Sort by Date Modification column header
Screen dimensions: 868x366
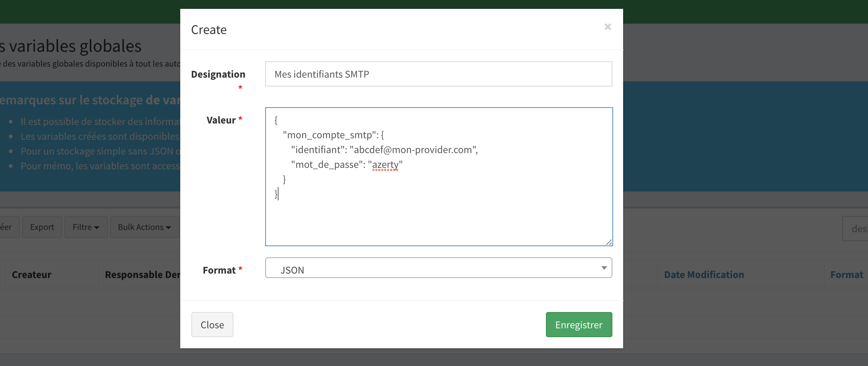(x=704, y=275)
